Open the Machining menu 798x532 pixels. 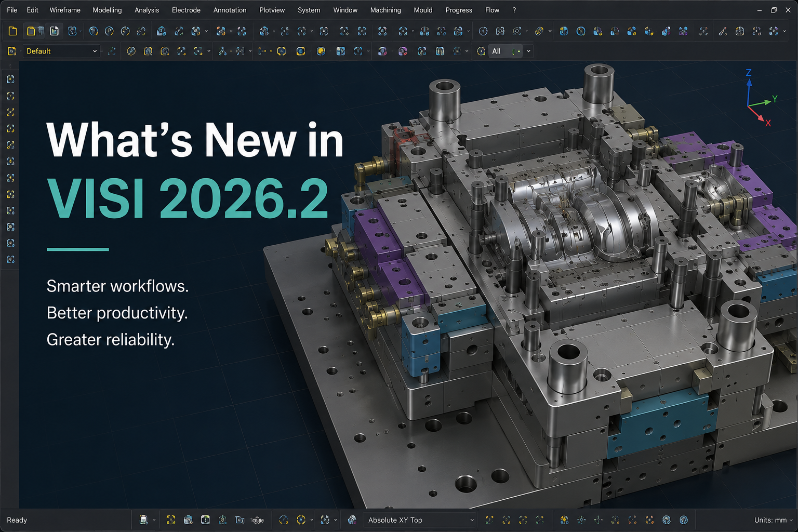pyautogui.click(x=385, y=10)
